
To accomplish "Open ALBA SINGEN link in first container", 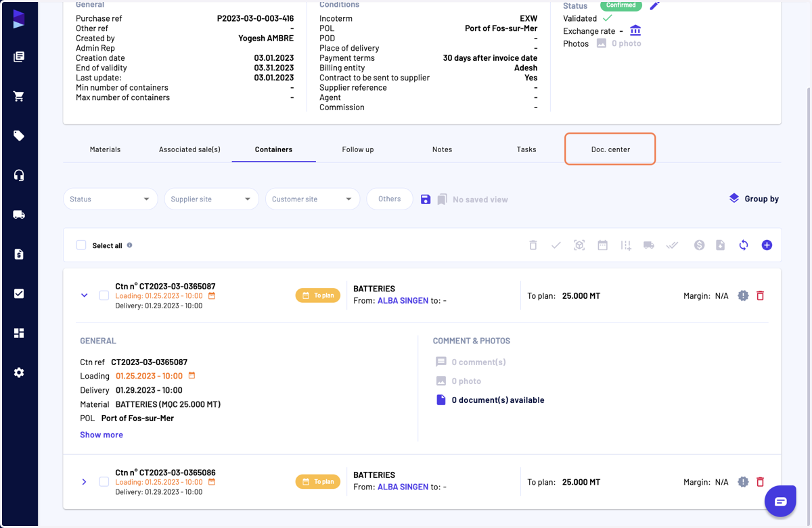I will (403, 300).
